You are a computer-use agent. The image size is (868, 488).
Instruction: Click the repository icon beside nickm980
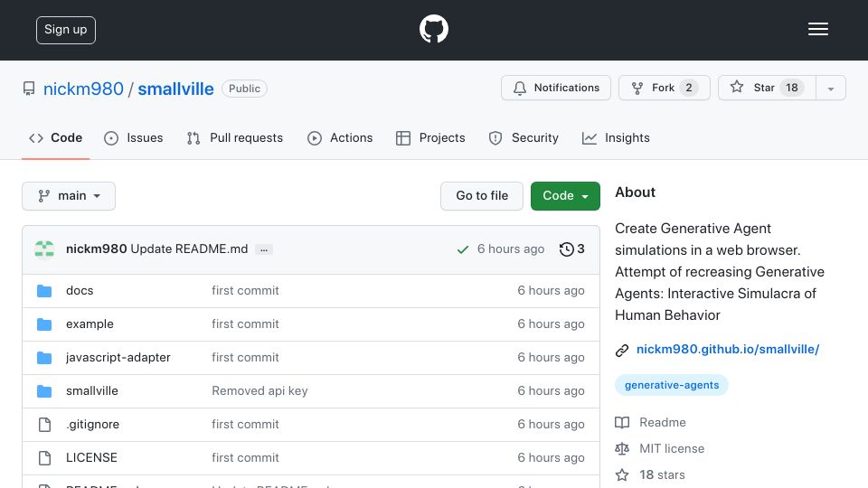(29, 89)
